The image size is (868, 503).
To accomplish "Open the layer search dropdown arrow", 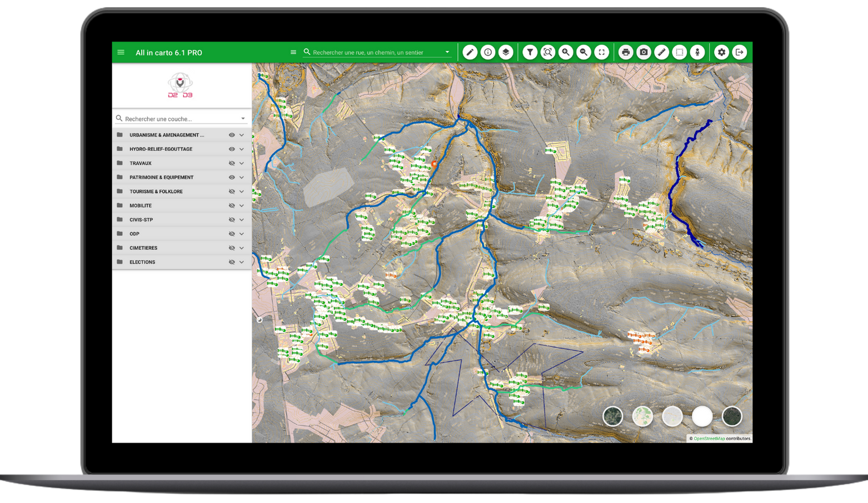I will click(x=243, y=119).
